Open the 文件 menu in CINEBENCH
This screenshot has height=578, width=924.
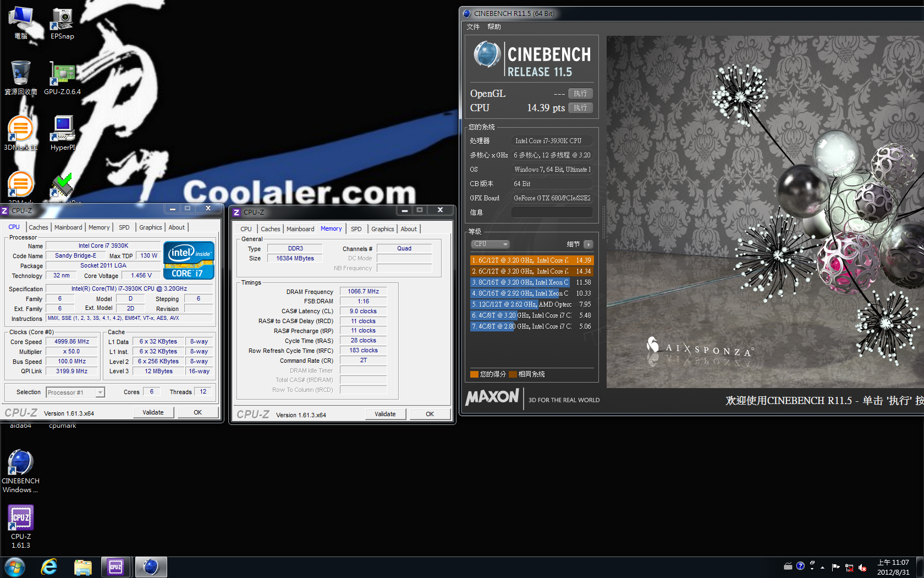(473, 27)
